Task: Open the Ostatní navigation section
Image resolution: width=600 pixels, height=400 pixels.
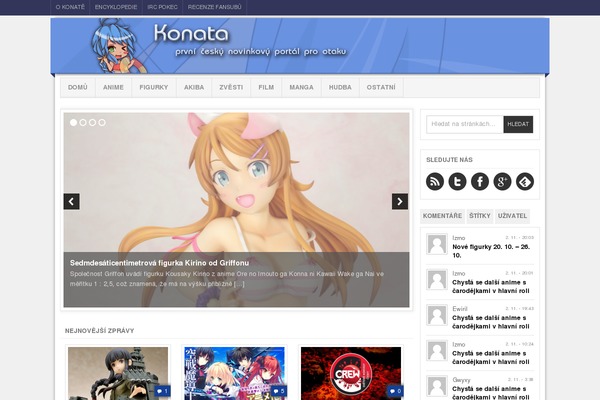Action: point(381,87)
